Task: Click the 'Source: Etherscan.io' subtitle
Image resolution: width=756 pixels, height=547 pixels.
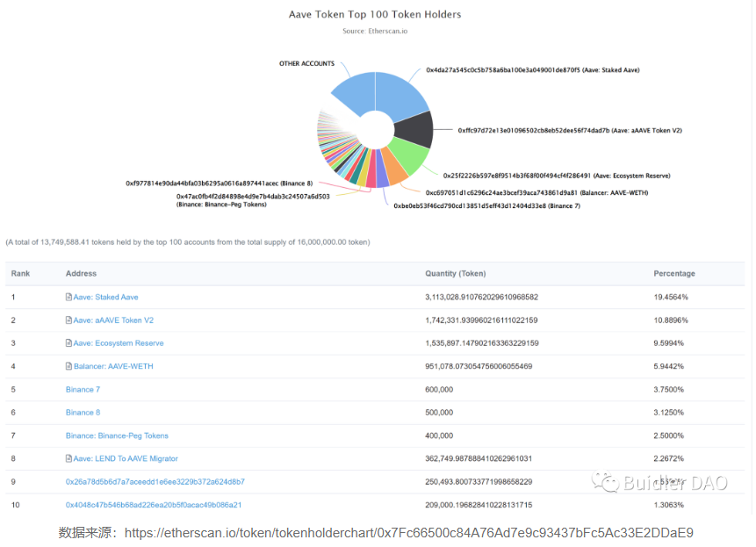Action: coord(375,31)
